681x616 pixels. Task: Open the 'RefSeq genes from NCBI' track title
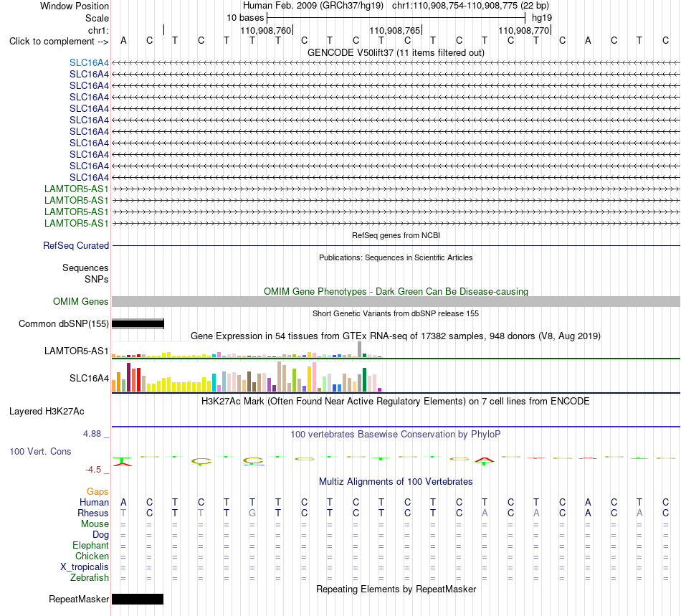pyautogui.click(x=396, y=235)
